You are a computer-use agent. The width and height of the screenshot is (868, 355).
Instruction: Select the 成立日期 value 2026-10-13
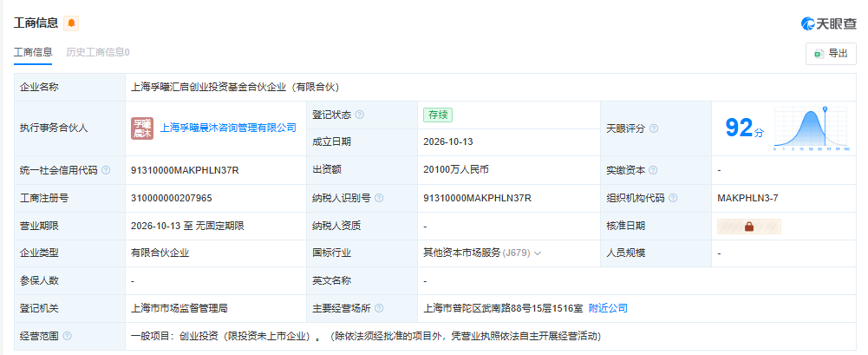[x=447, y=142]
